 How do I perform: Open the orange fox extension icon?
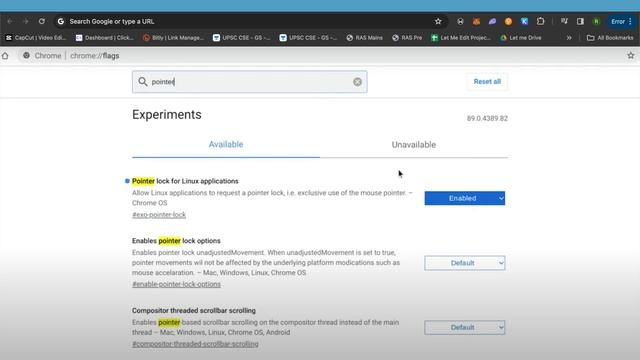click(x=476, y=21)
